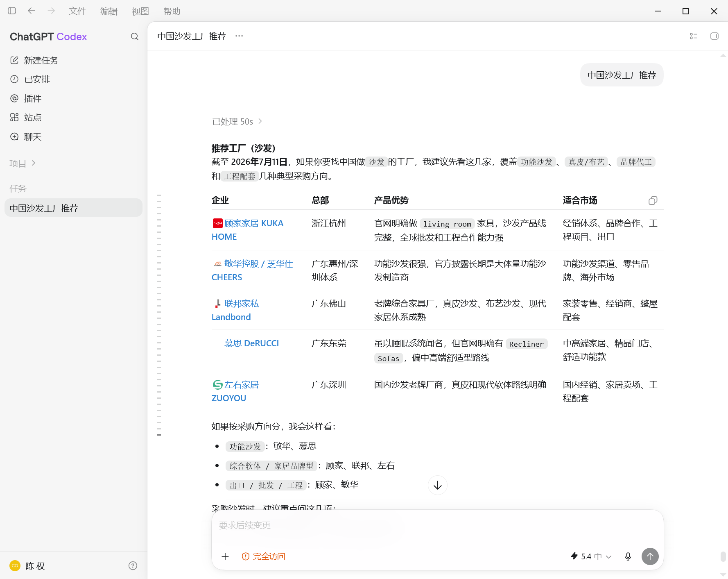The width and height of the screenshot is (728, 579).
Task: Toggle the right side panel icon
Action: [714, 36]
